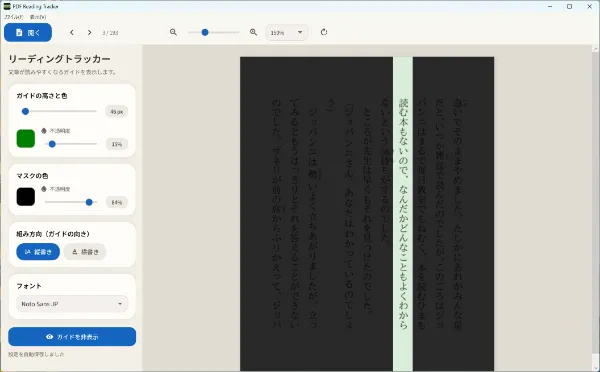The image size is (600, 372).
Task: Click the zoom level slider handle
Action: (205, 32)
